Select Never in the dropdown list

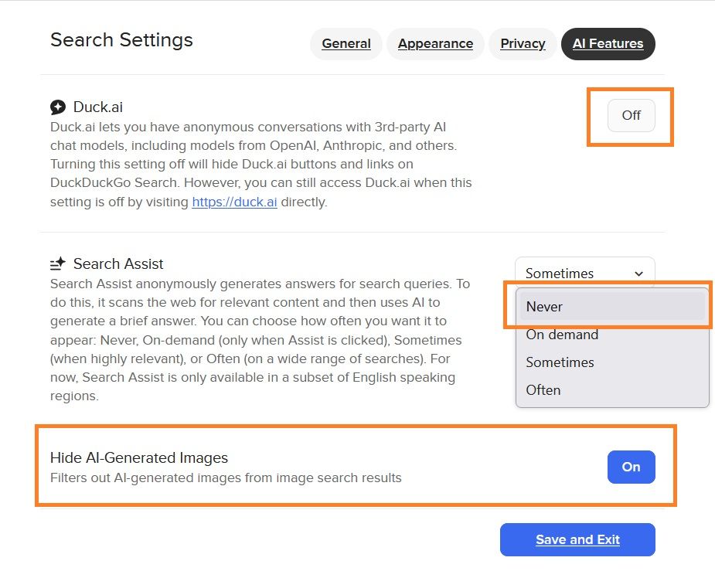click(x=612, y=306)
